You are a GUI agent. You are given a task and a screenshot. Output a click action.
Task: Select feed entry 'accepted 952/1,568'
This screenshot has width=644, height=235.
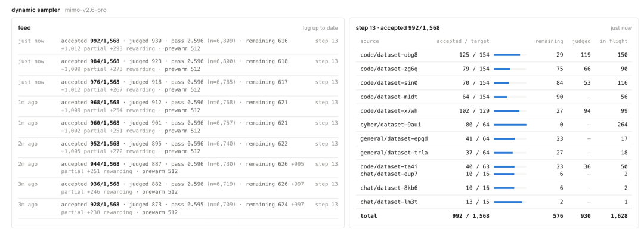(x=178, y=147)
